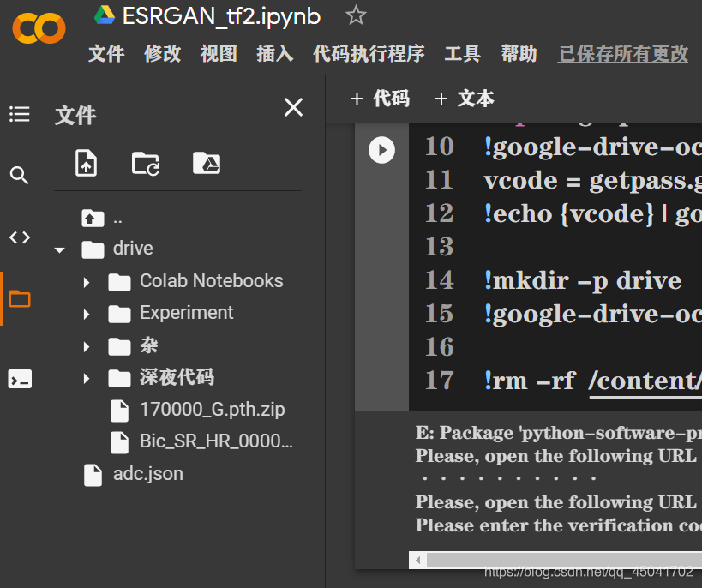This screenshot has width=702, height=588.
Task: Click the horizontal output scrollbar track
Action: coord(564,560)
